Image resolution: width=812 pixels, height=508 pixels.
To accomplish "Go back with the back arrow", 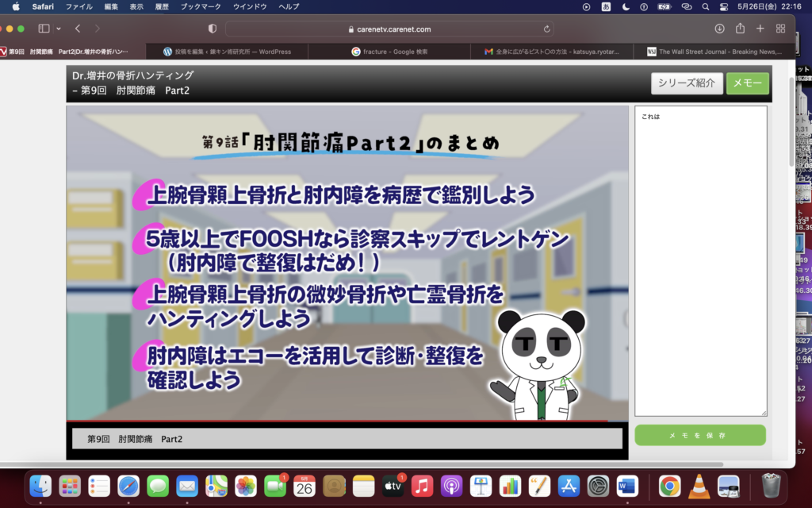I will (x=77, y=29).
